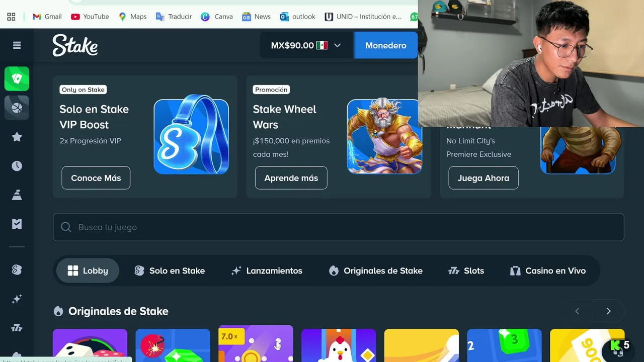Open Gmail bookmark
This screenshot has height=362, width=644.
click(47, 17)
